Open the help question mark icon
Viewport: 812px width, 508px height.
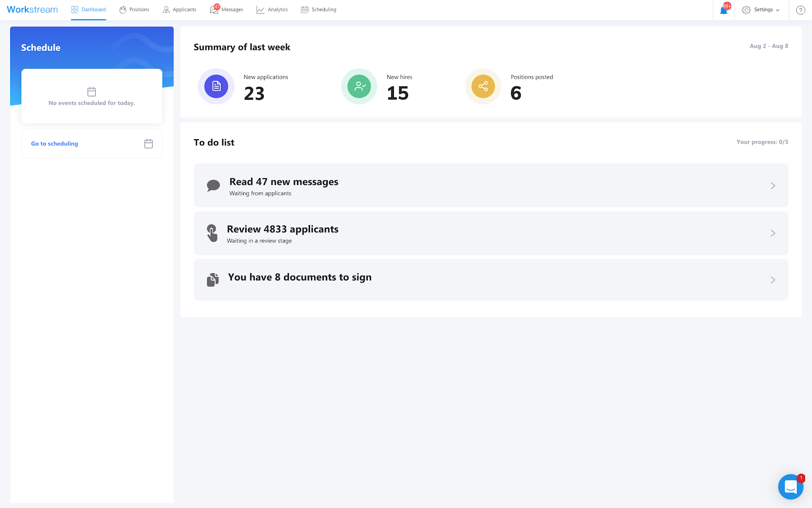click(801, 10)
